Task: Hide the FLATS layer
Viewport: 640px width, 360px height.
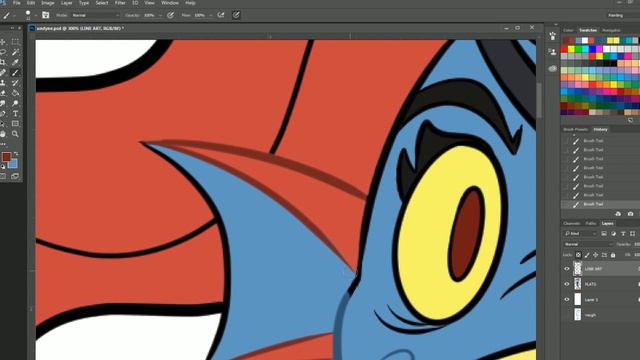Action: point(567,284)
